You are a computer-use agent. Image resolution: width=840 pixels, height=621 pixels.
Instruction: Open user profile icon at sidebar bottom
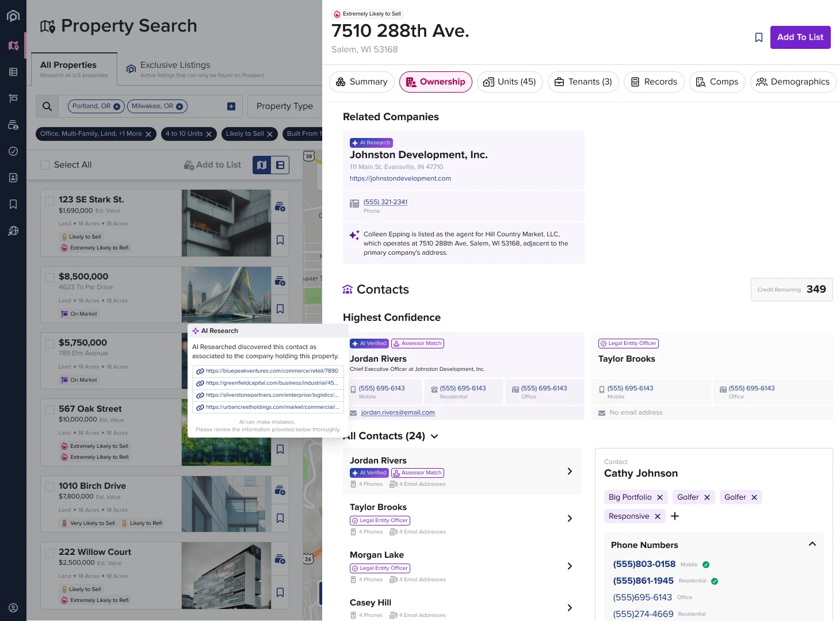tap(13, 608)
